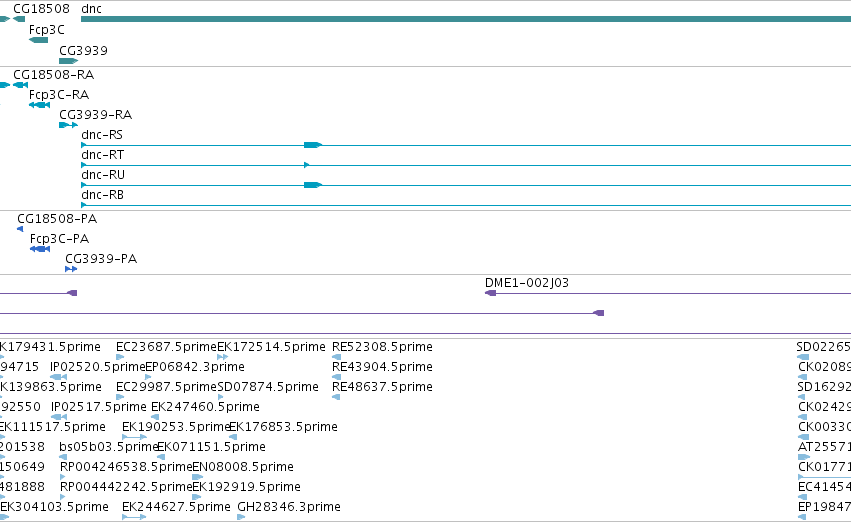
Task: Select the CG3939 gene arrow glyph
Action: click(x=68, y=61)
